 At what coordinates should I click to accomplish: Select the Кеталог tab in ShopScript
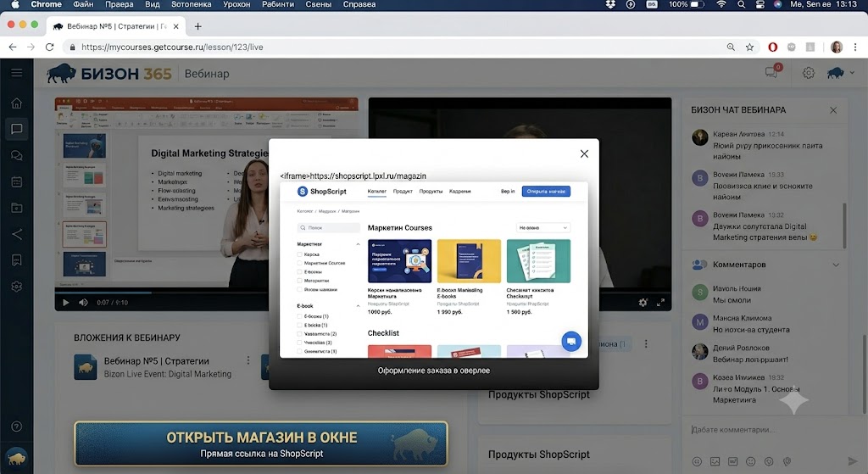[x=377, y=192]
